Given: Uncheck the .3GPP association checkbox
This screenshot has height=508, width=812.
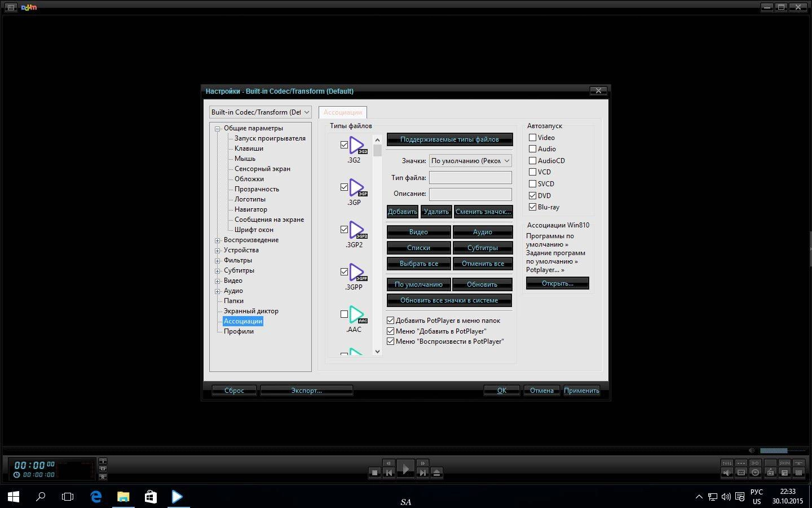Looking at the screenshot, I should (344, 272).
